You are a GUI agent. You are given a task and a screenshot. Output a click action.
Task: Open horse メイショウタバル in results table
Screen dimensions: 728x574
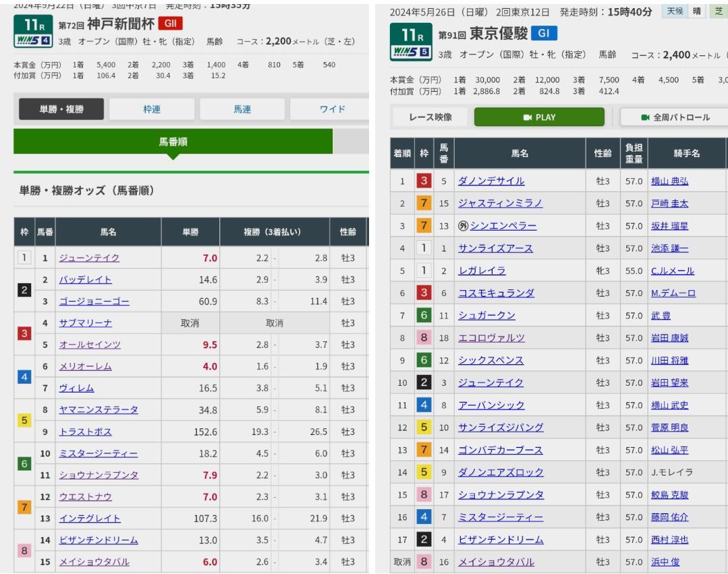(x=496, y=562)
